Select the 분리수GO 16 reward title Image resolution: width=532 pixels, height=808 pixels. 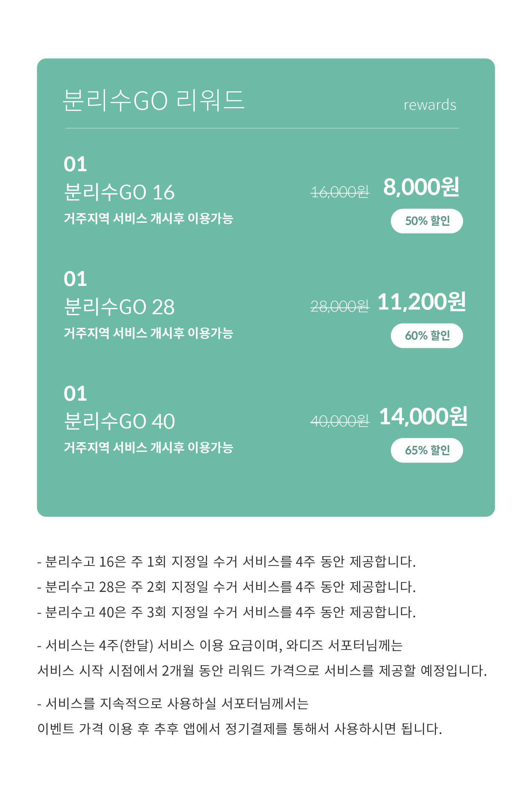click(119, 192)
